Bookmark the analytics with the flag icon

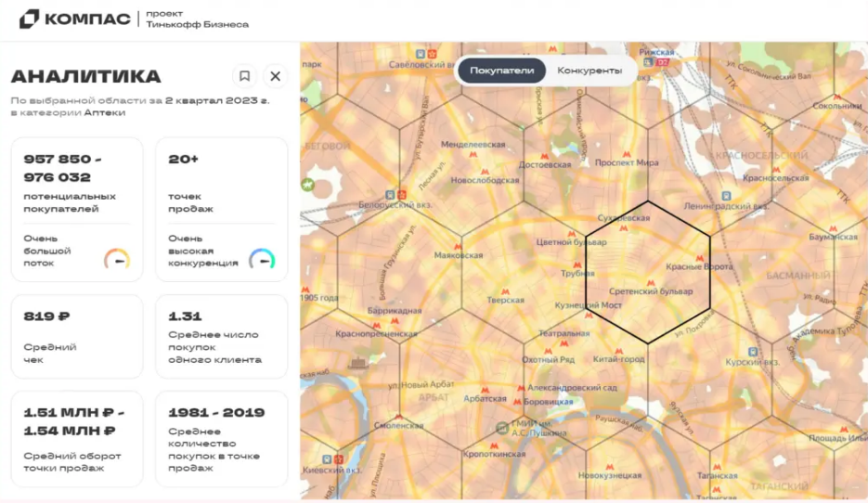coord(244,76)
